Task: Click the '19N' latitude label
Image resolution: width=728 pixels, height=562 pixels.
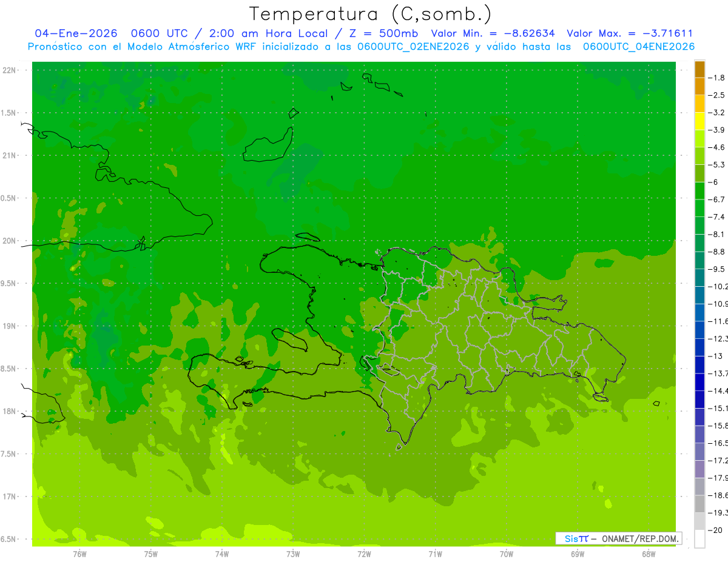Action: click(x=10, y=326)
